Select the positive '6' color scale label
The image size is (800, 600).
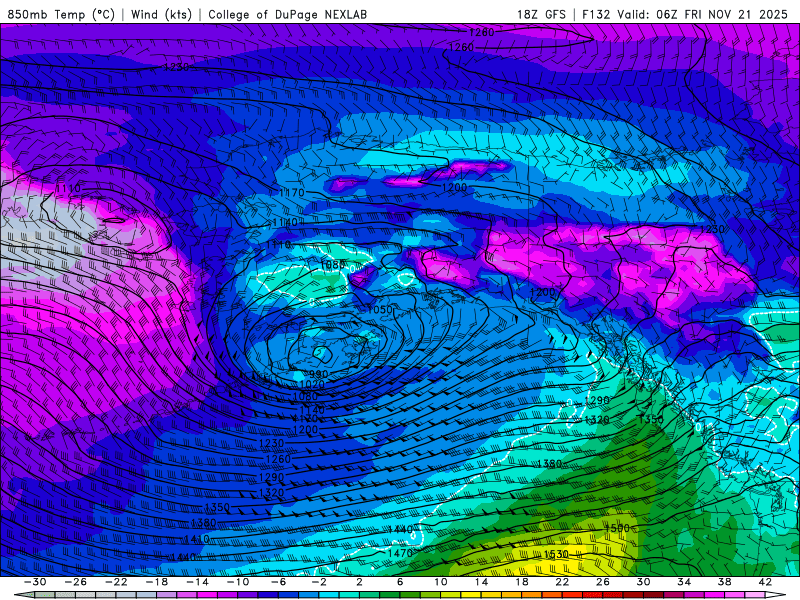(400, 582)
